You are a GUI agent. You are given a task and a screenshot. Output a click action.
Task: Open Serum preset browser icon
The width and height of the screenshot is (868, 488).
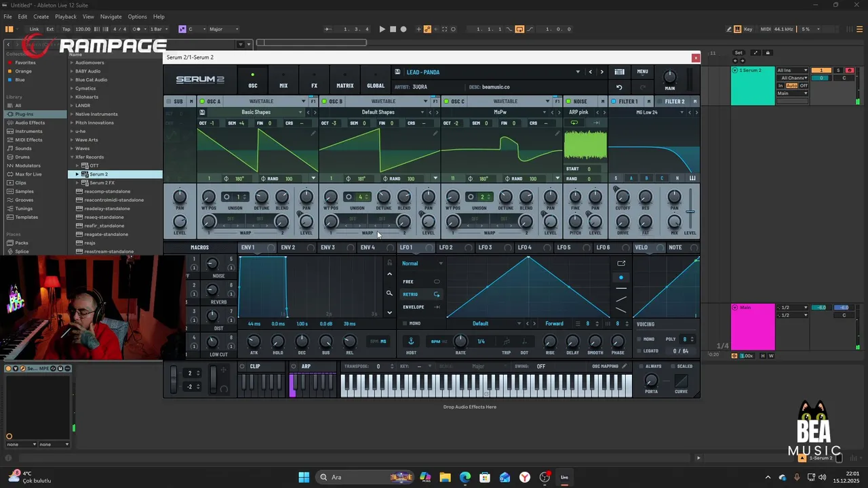pyautogui.click(x=619, y=72)
